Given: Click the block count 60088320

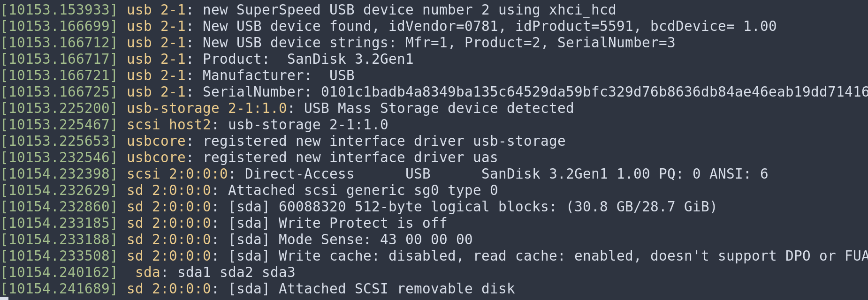Looking at the screenshot, I should click(x=312, y=207).
